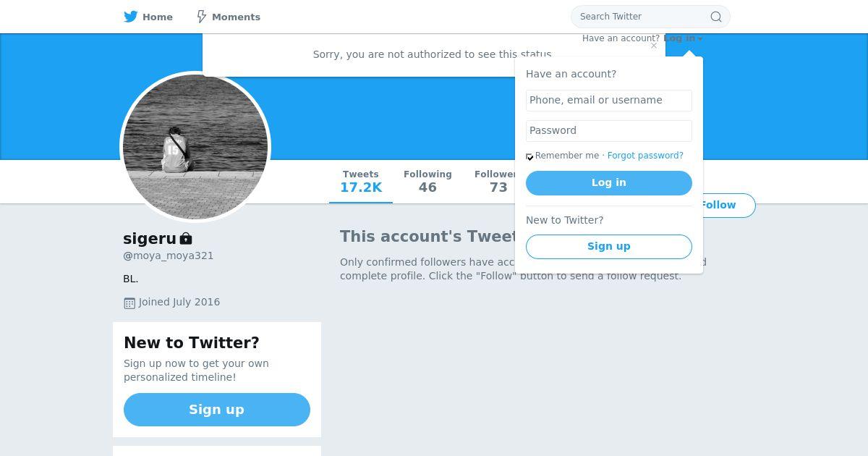Click the Search Twitter box
This screenshot has width=868, height=456.
(x=640, y=17)
